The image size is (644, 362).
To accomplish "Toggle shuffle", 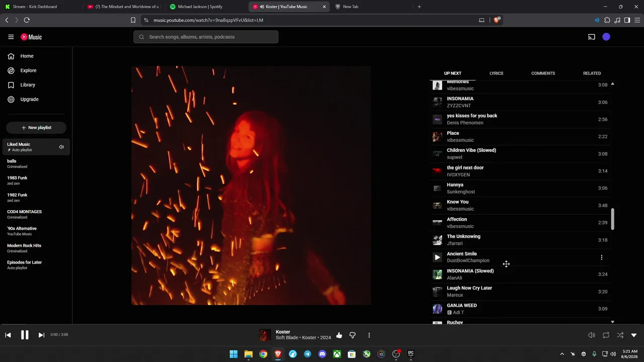I will (x=620, y=335).
